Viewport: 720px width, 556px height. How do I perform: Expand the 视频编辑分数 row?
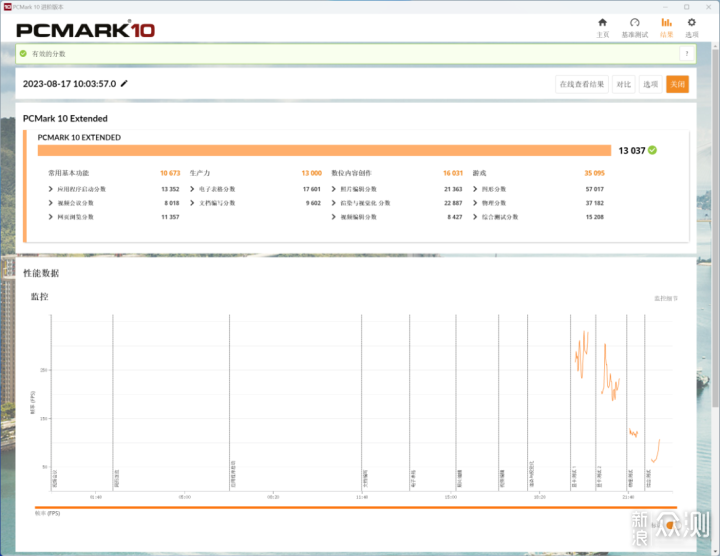point(354,217)
